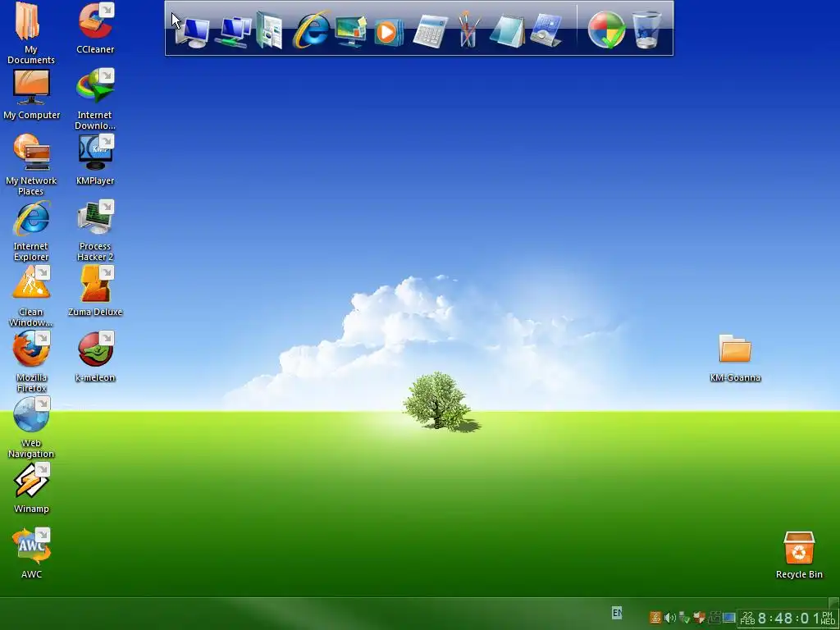Click the Windows security checkmark icon in dock
840x630 pixels.
pos(606,30)
